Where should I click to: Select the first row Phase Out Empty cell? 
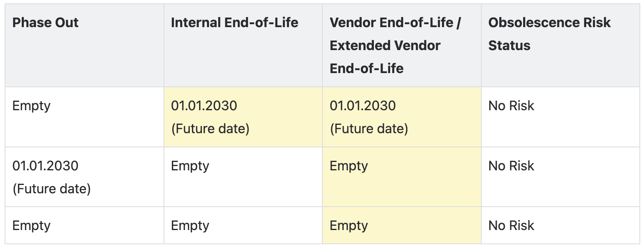pyautogui.click(x=84, y=117)
